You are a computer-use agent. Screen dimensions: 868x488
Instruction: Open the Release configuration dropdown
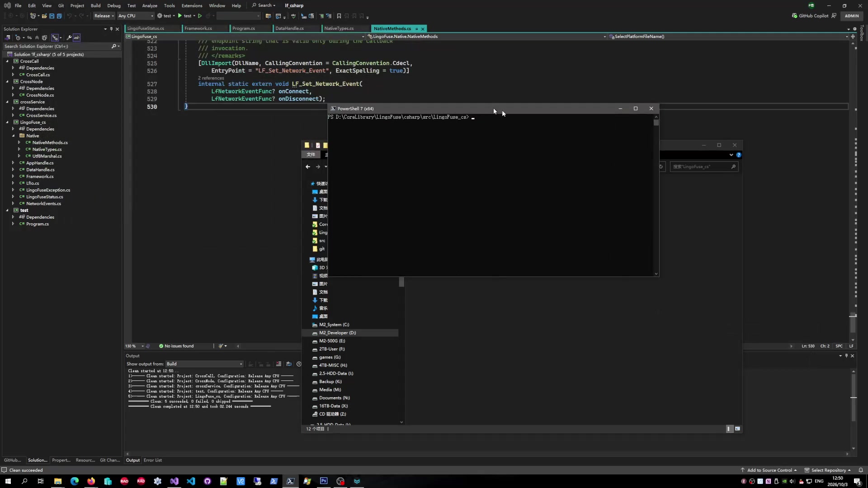point(104,16)
